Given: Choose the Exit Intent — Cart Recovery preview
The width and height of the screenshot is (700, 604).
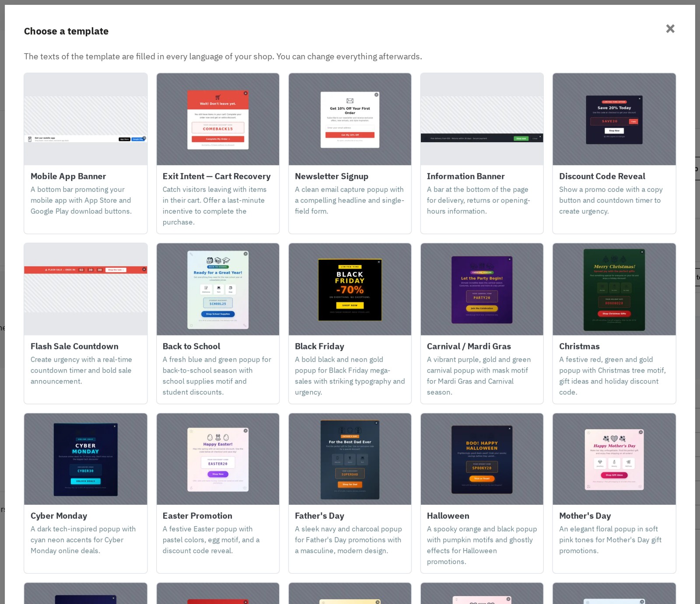Looking at the screenshot, I should click(x=218, y=119).
